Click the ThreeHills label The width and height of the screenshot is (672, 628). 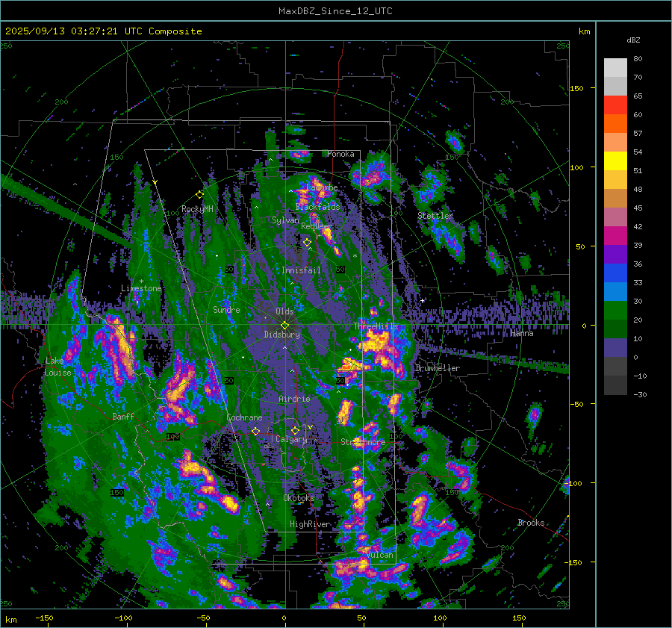(376, 326)
